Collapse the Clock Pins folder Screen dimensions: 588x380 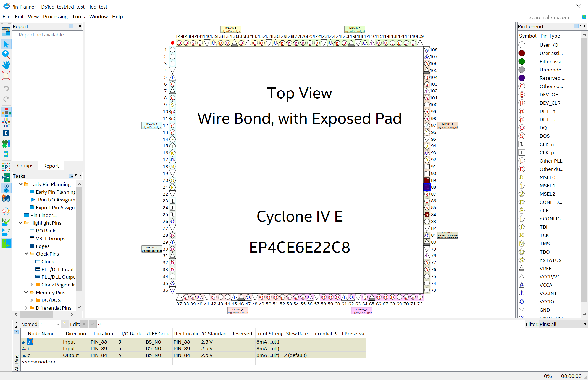click(26, 254)
